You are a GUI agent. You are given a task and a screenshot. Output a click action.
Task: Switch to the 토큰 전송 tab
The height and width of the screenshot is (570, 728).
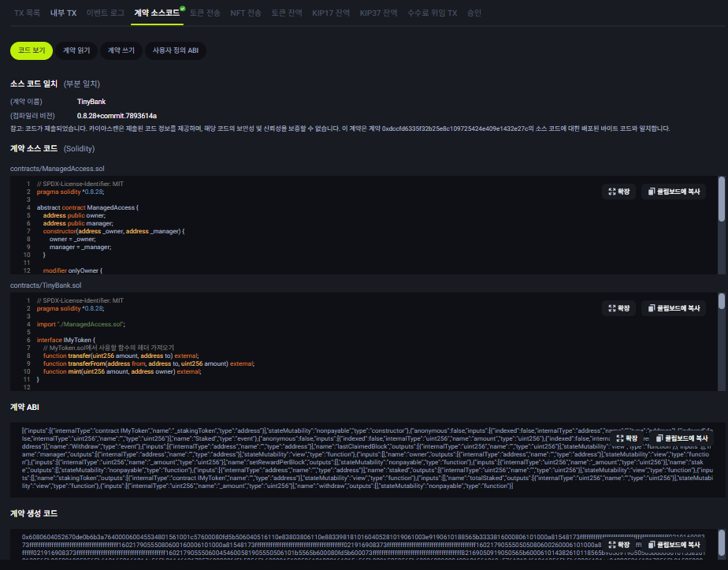click(x=205, y=12)
